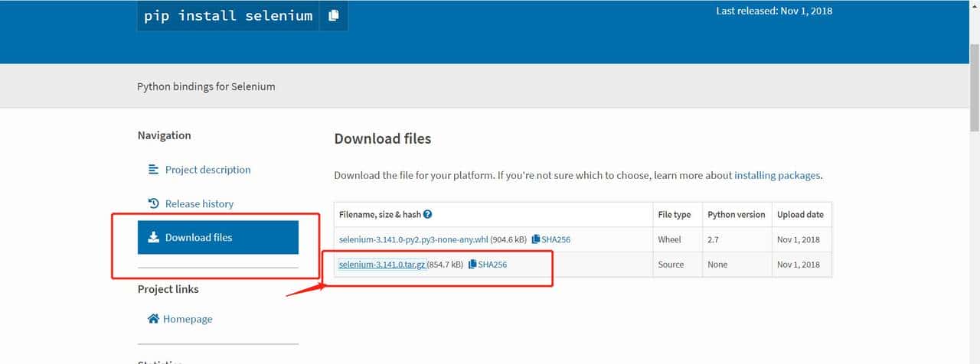This screenshot has width=980, height=364.
Task: Copy the pip install selenium command
Action: (x=333, y=15)
